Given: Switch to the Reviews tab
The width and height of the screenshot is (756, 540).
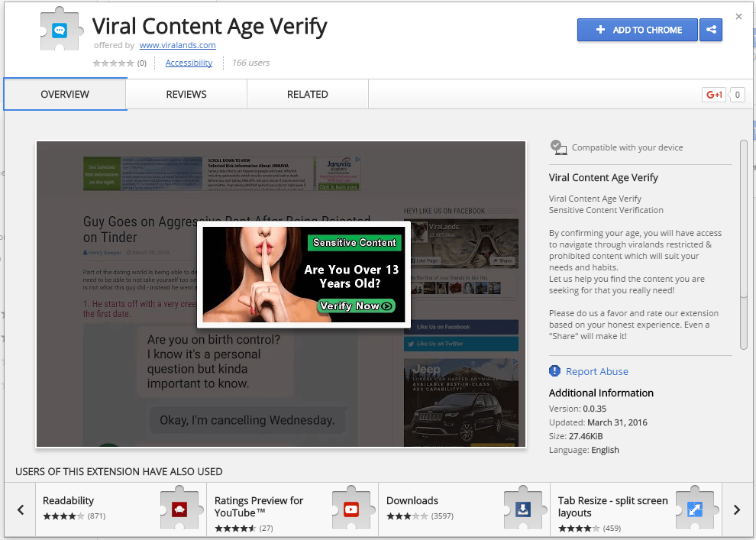Looking at the screenshot, I should coord(186,95).
